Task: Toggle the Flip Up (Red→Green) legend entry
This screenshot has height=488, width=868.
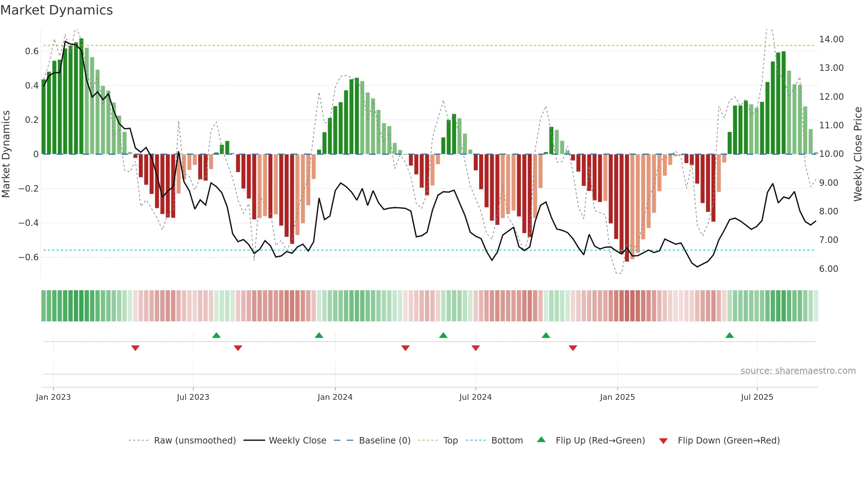Action: 591,440
